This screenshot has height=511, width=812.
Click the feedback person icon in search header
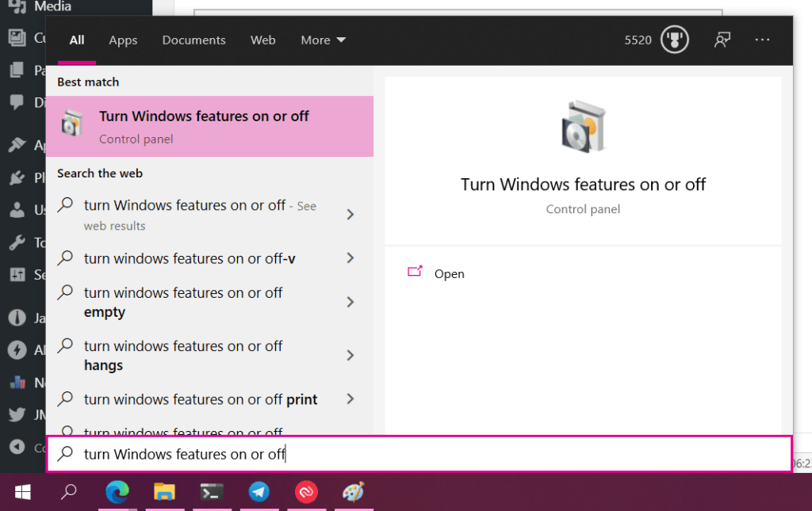pos(722,40)
